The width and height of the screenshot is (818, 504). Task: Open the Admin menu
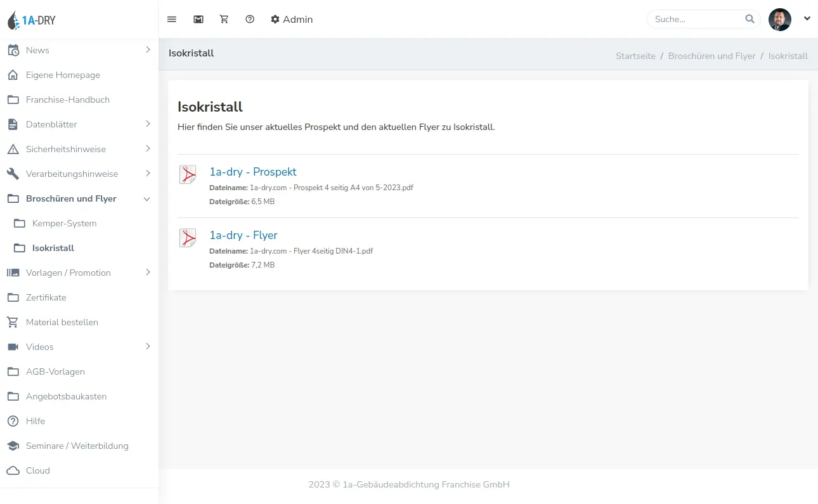[292, 19]
